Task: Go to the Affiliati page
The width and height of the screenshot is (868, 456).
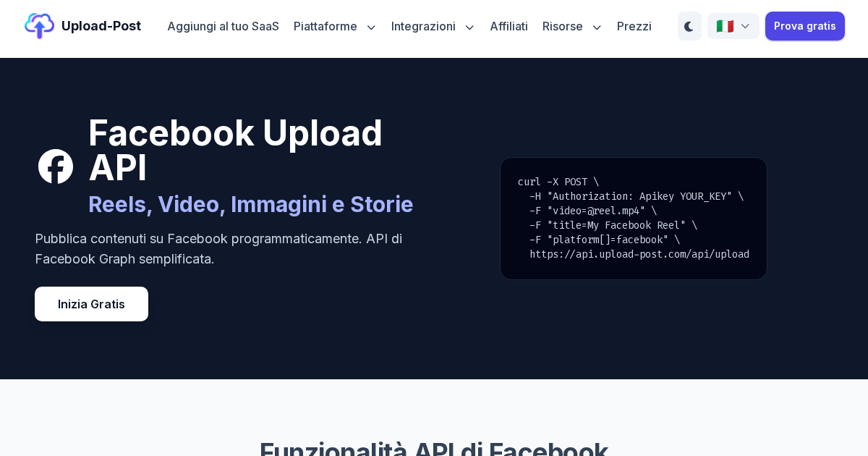Action: coord(509,26)
